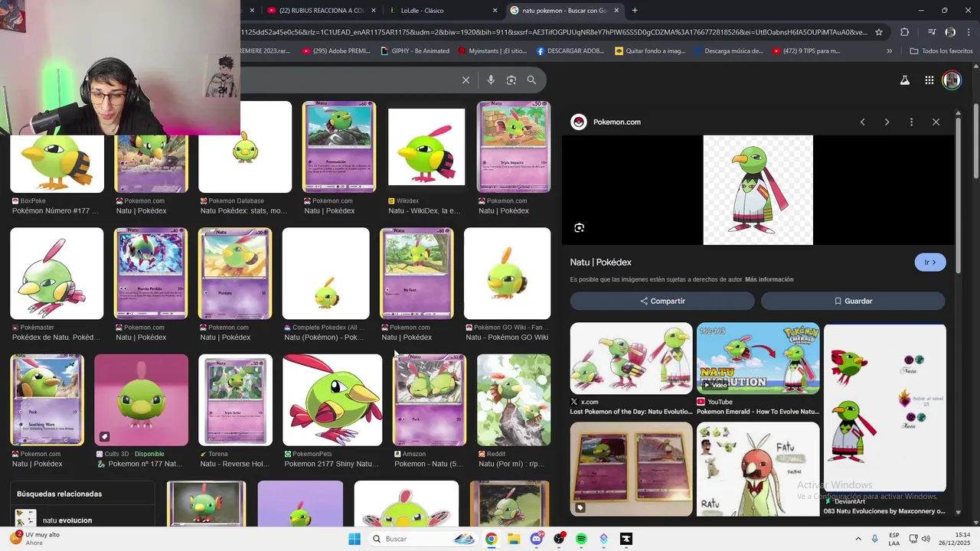Open Discord from the taskbar
Image resolution: width=980 pixels, height=551 pixels.
(537, 539)
